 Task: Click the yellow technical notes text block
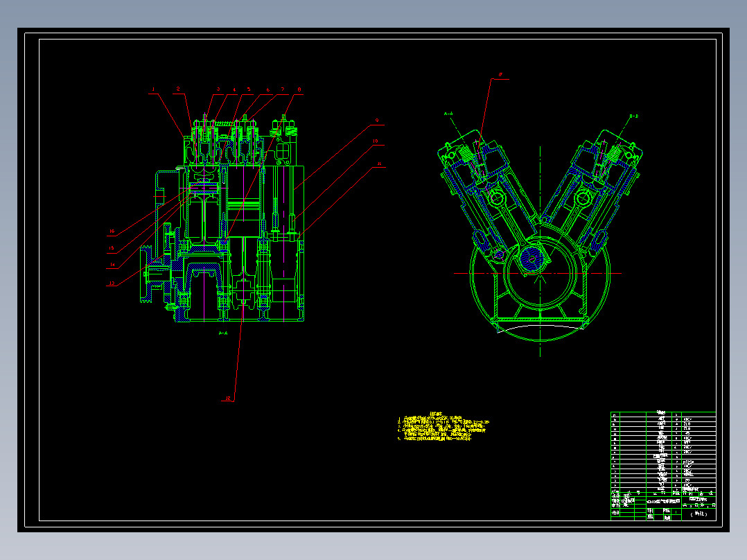coord(443,427)
